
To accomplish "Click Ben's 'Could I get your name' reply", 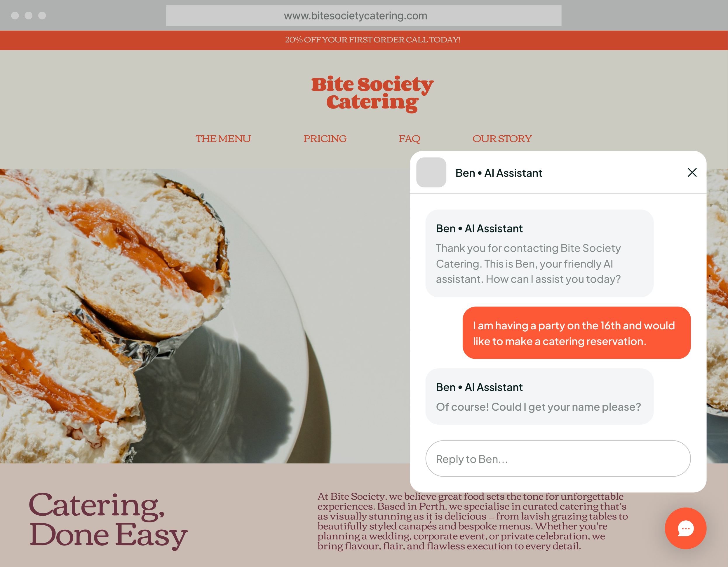I will click(x=539, y=396).
